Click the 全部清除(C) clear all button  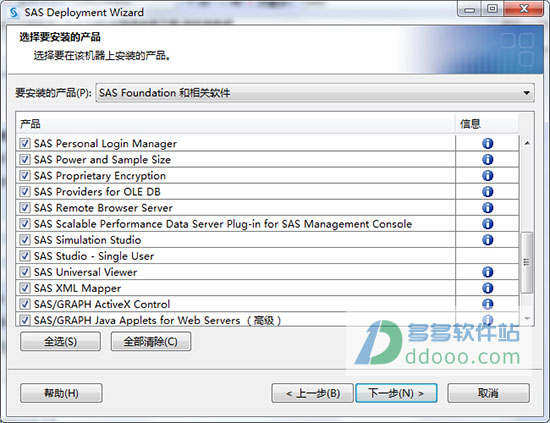pyautogui.click(x=151, y=341)
